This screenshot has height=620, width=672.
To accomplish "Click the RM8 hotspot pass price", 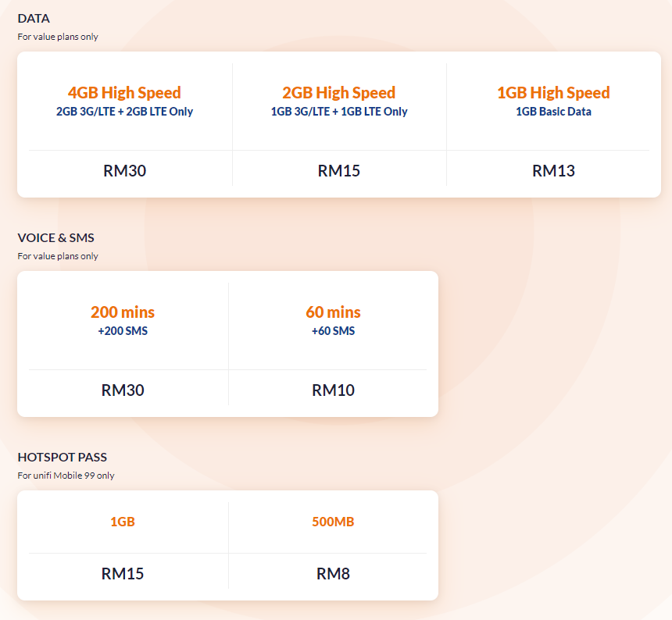I will [333, 574].
